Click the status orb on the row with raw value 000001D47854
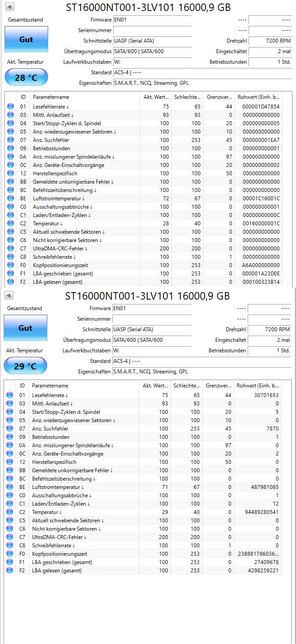Viewport: 296px width, 644px height. point(11,107)
